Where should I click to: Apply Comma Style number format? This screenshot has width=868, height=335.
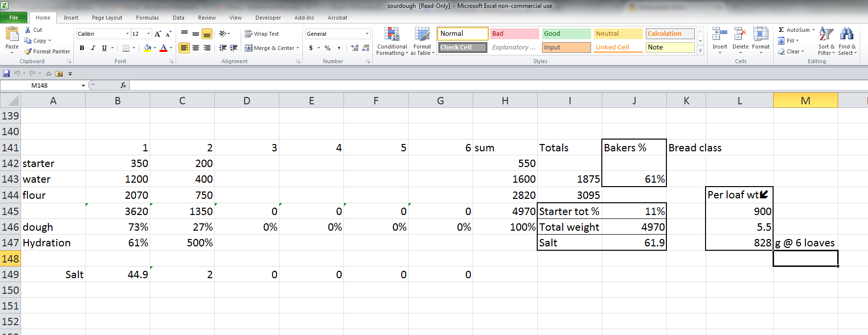339,48
